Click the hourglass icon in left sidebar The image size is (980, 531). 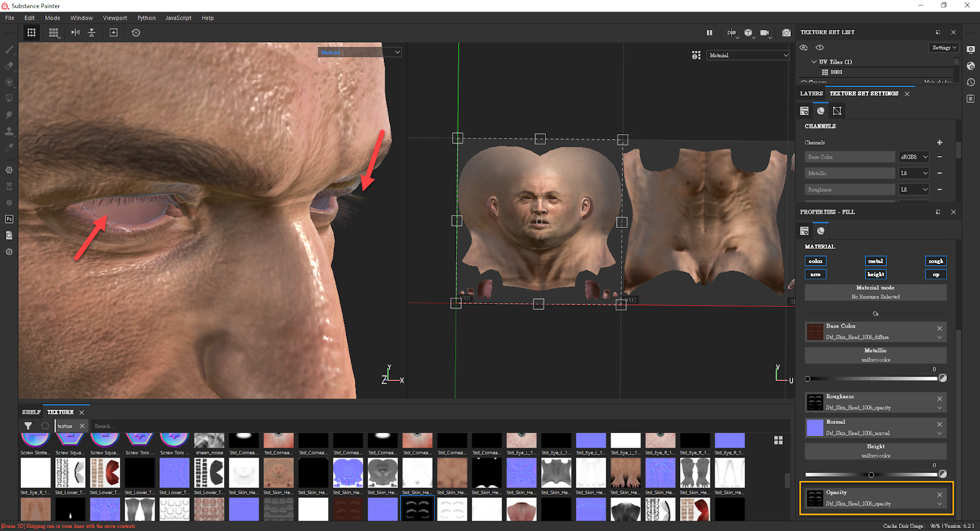pyautogui.click(x=9, y=186)
